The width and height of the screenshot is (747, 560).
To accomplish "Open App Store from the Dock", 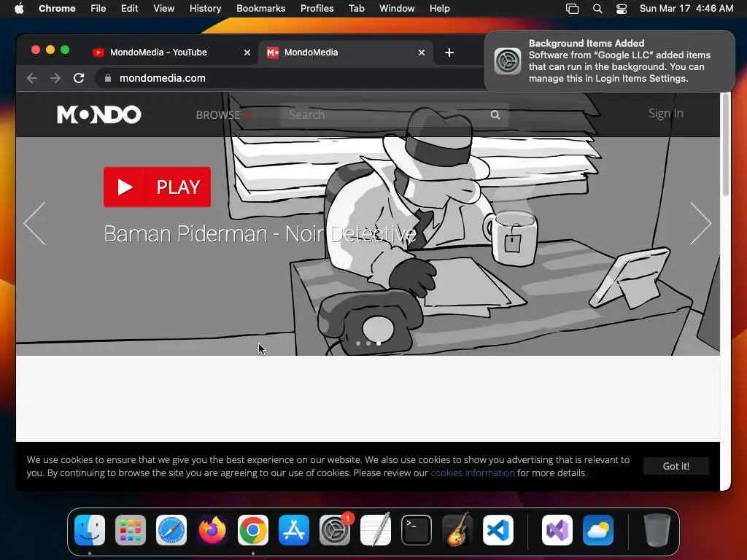I will tap(294, 530).
